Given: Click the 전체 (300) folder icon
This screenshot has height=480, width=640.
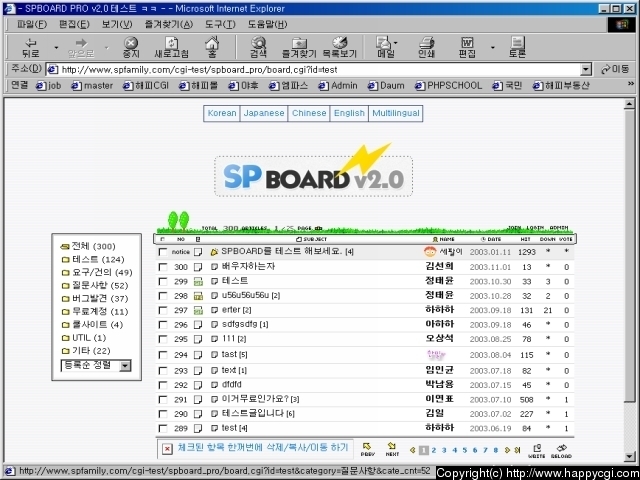Looking at the screenshot, I should 65,247.
